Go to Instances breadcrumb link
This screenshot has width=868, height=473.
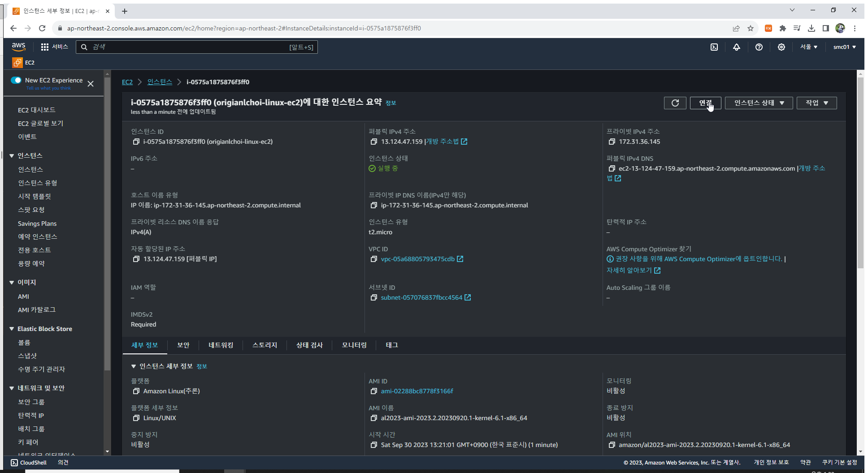(x=160, y=82)
